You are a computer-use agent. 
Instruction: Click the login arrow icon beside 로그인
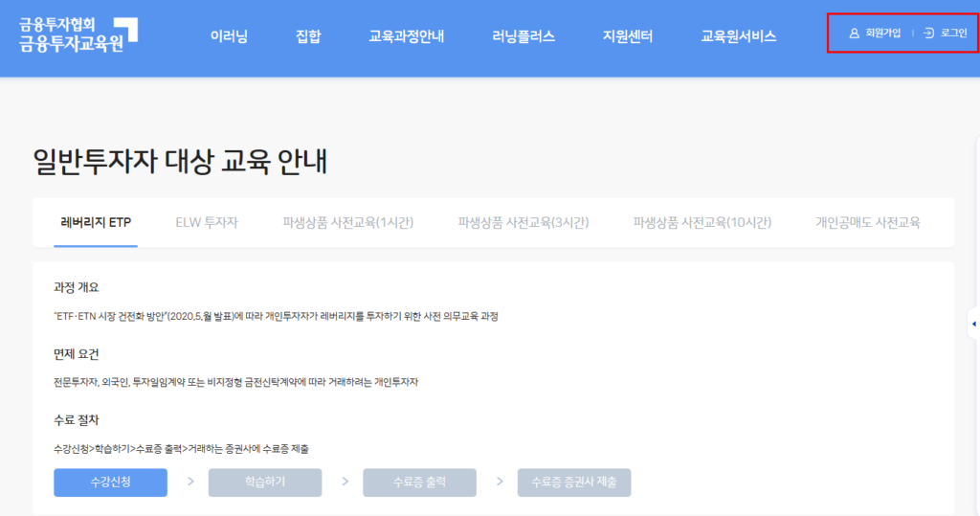(927, 34)
